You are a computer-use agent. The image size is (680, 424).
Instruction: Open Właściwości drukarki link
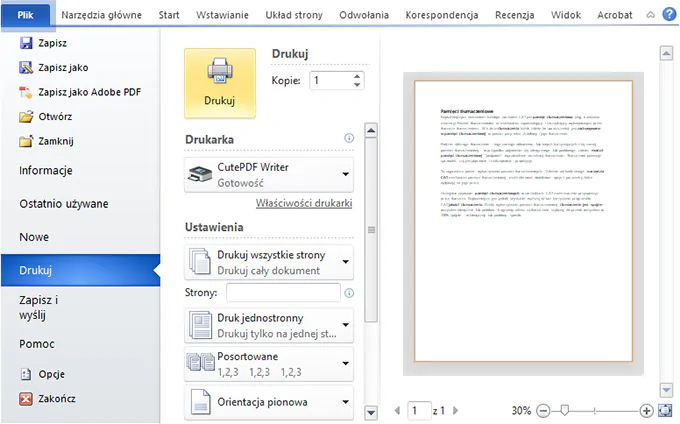[x=304, y=203]
